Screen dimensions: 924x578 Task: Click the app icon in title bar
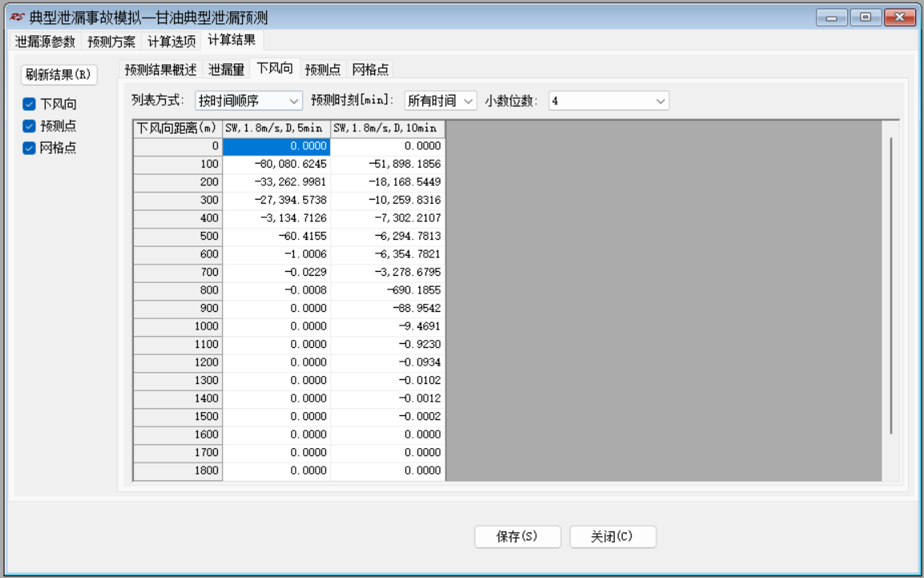(x=17, y=17)
